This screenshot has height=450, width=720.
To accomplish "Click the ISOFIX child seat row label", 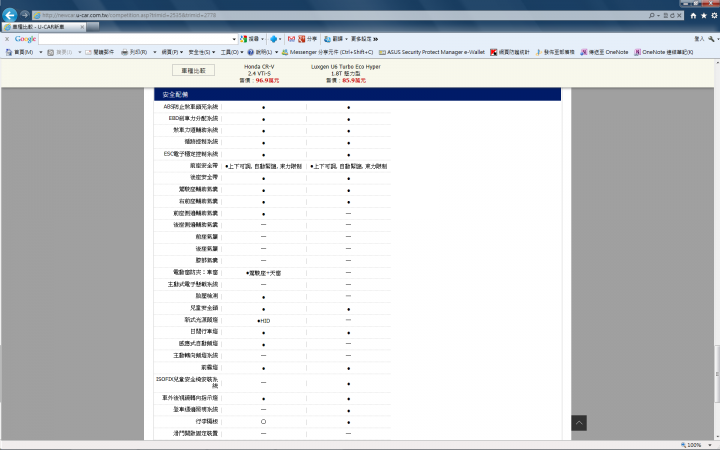I will click(187, 382).
